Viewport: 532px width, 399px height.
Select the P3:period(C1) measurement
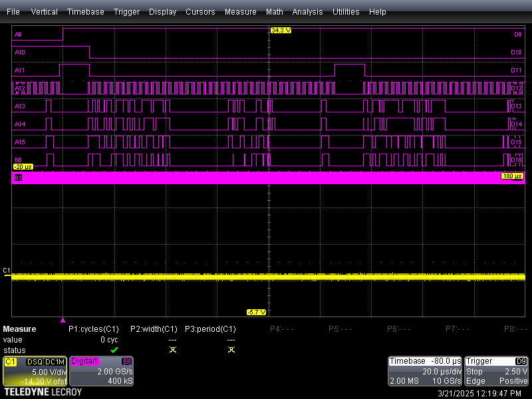coord(210,329)
